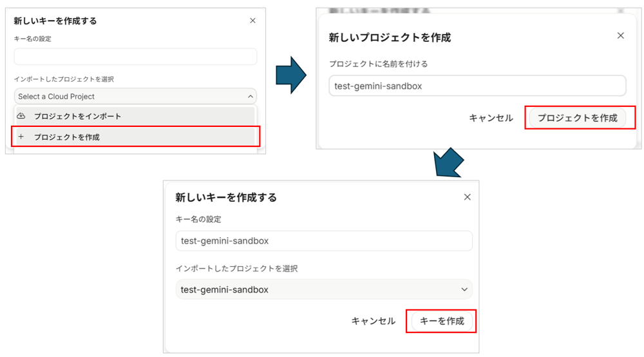
Task: Click the プロジェクトに名前を付ける input field
Action: [477, 86]
